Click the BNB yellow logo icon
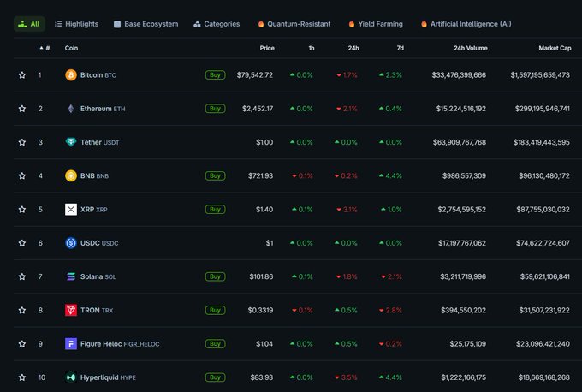Viewport: 582px width, 392px height. coord(71,176)
